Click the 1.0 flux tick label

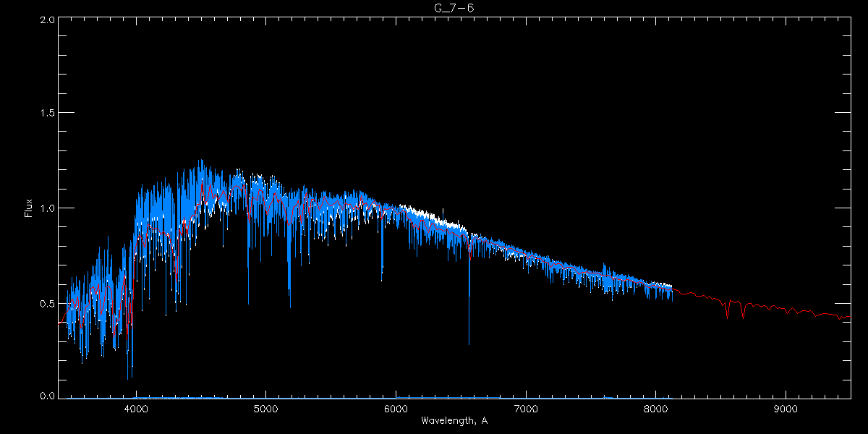tap(47, 208)
